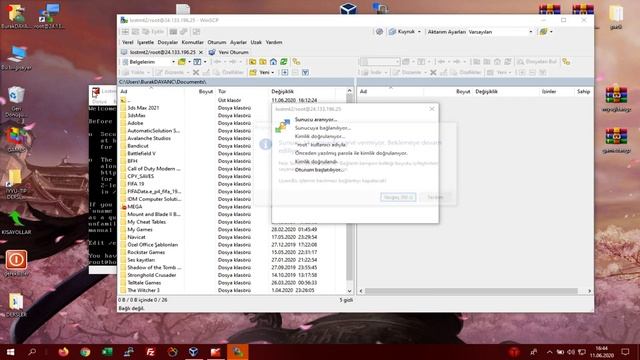The height and width of the screenshot is (360, 640).
Task: Close the connection progress dialog
Action: point(432,109)
